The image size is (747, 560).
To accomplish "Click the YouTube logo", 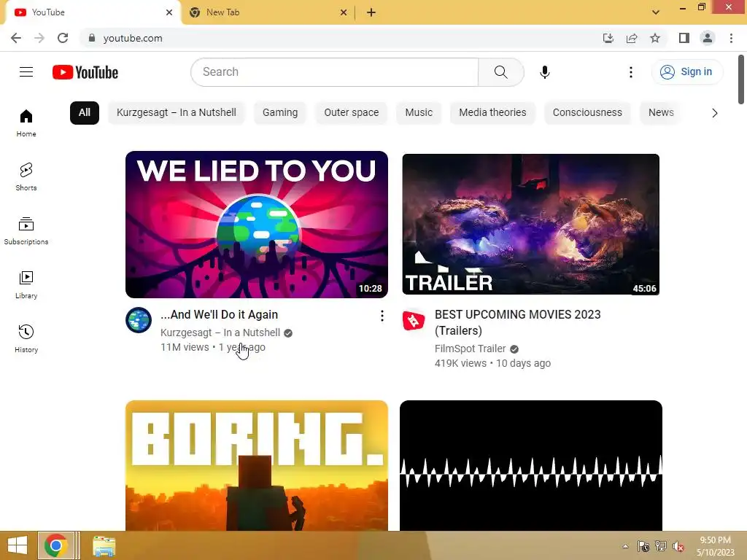I will pos(85,72).
